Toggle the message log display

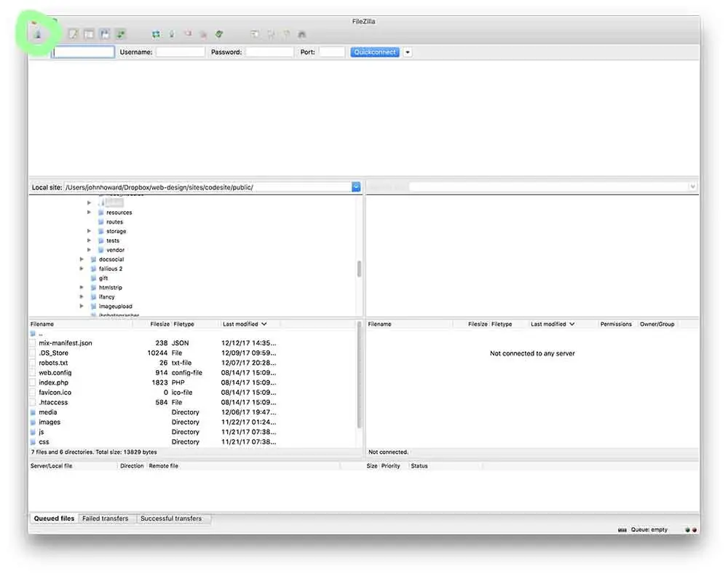pos(74,34)
